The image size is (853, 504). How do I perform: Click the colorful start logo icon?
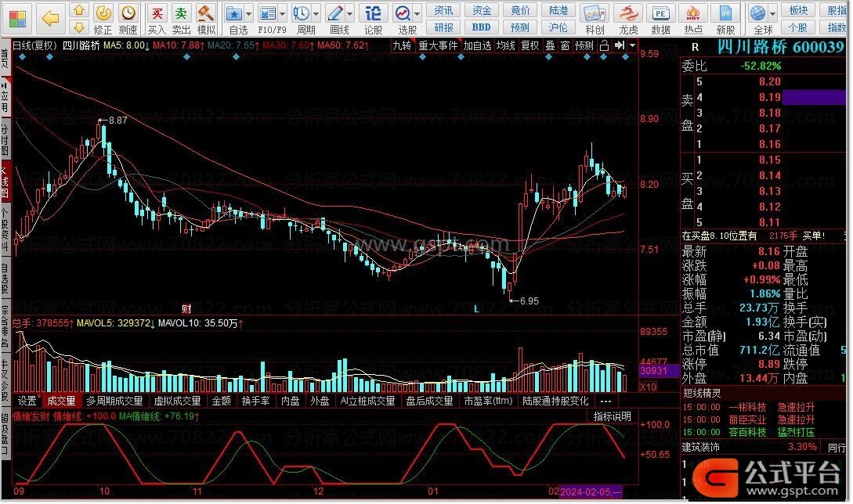[16, 19]
